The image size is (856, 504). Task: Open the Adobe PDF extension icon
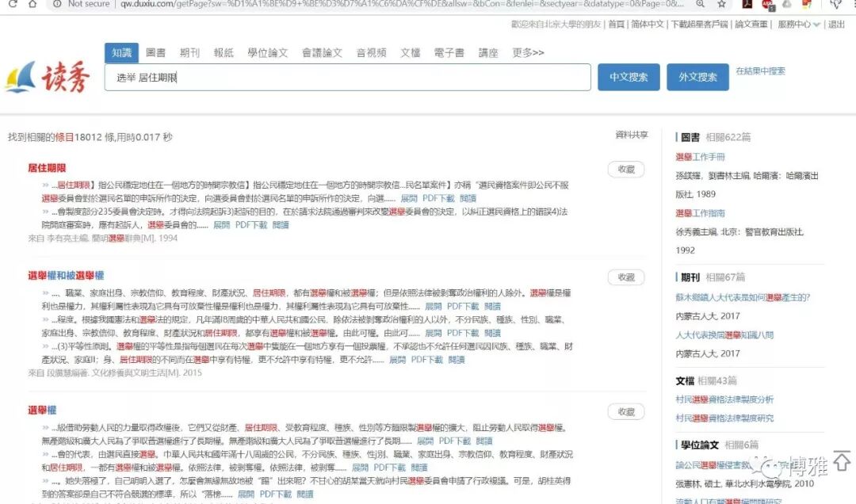point(747,4)
